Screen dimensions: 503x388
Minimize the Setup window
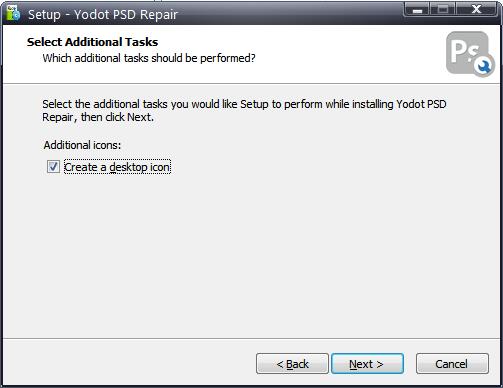pyautogui.click(x=417, y=9)
